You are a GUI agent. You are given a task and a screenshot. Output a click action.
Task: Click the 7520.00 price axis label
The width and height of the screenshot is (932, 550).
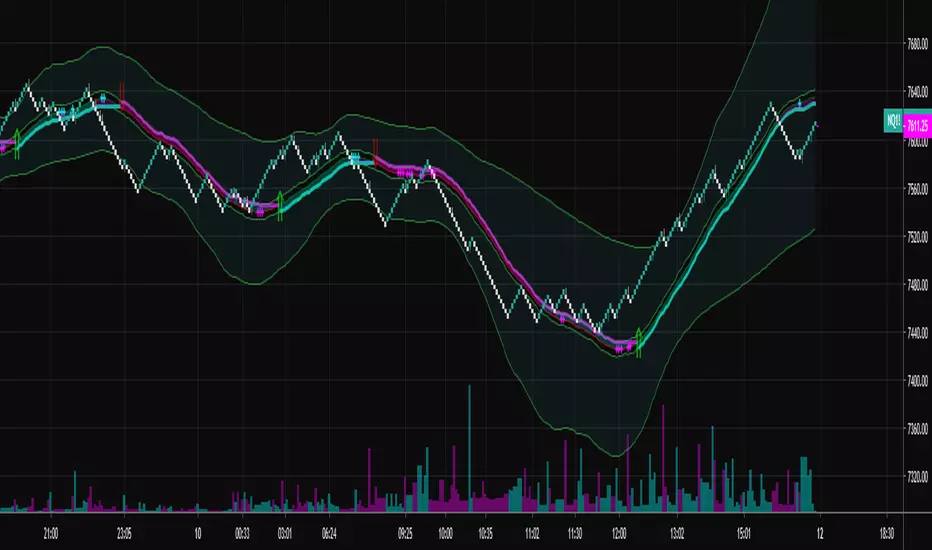coord(917,237)
